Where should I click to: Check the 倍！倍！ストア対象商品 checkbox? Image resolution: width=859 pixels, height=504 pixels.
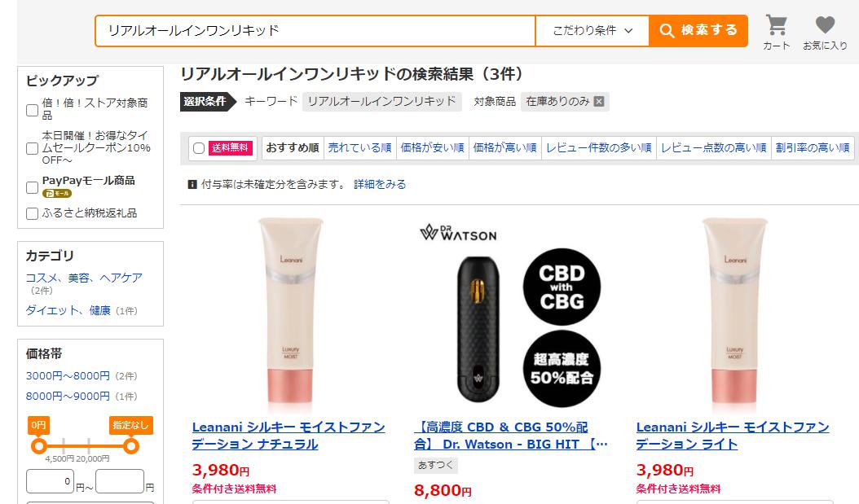33,110
